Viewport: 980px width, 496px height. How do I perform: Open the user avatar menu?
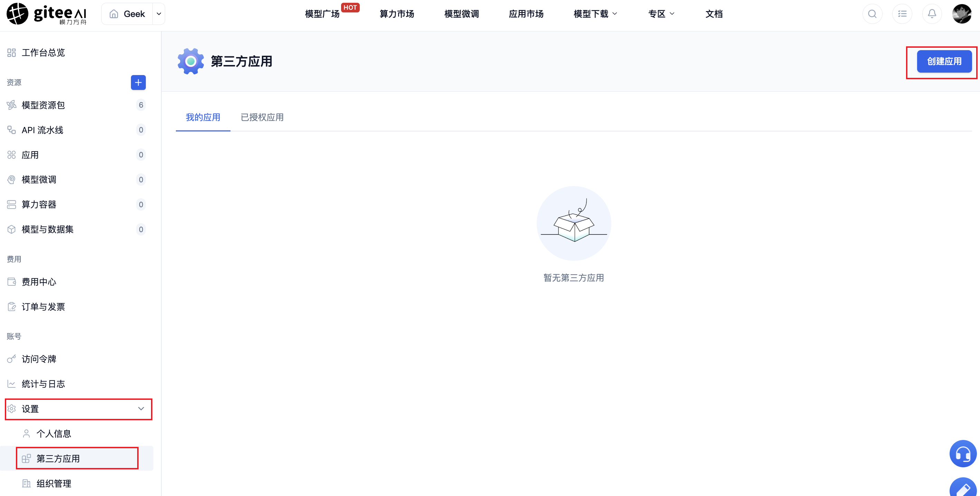[961, 14]
